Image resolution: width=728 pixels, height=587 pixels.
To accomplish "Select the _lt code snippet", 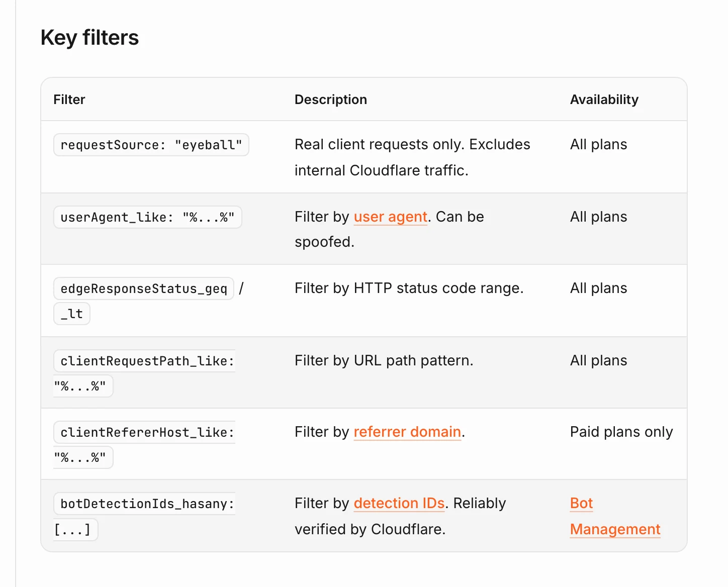I will tap(72, 314).
